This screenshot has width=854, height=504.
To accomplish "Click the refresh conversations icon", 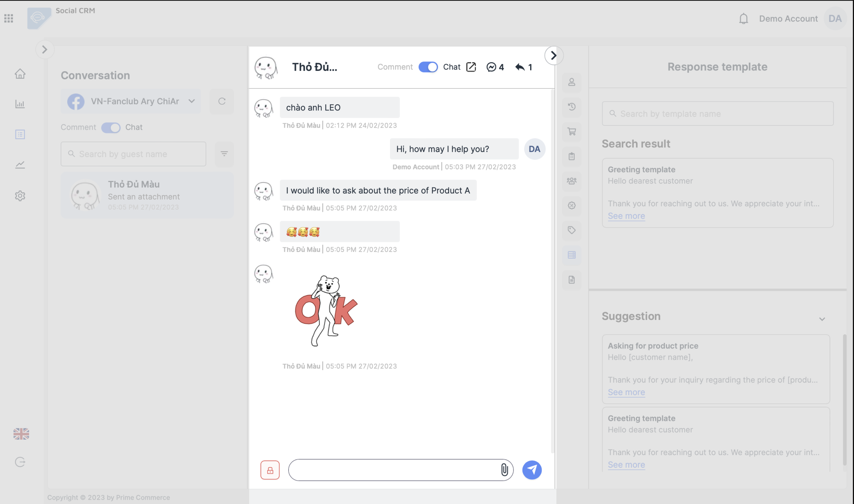I will [222, 101].
